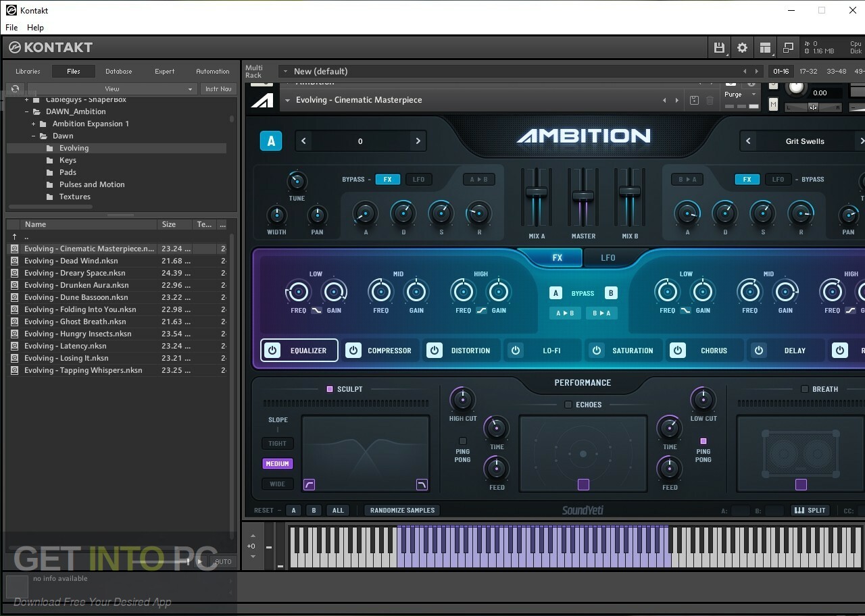Toggle the Distortion power icon

point(435,351)
